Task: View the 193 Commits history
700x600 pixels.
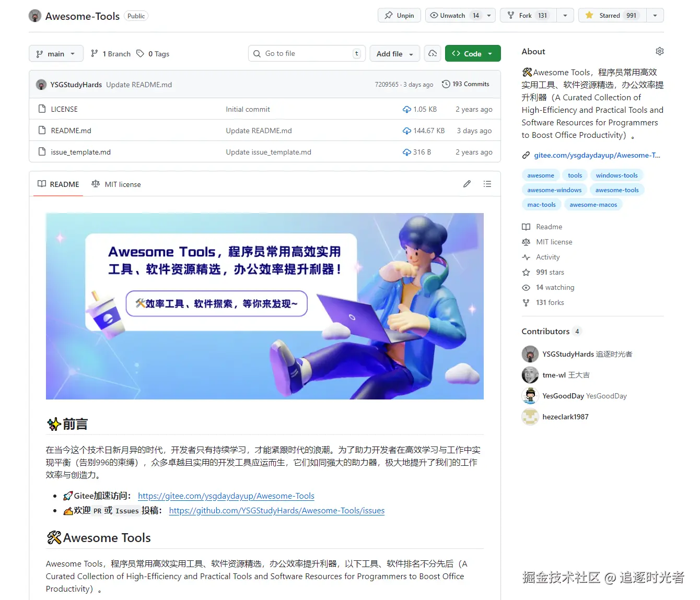Action: point(465,84)
